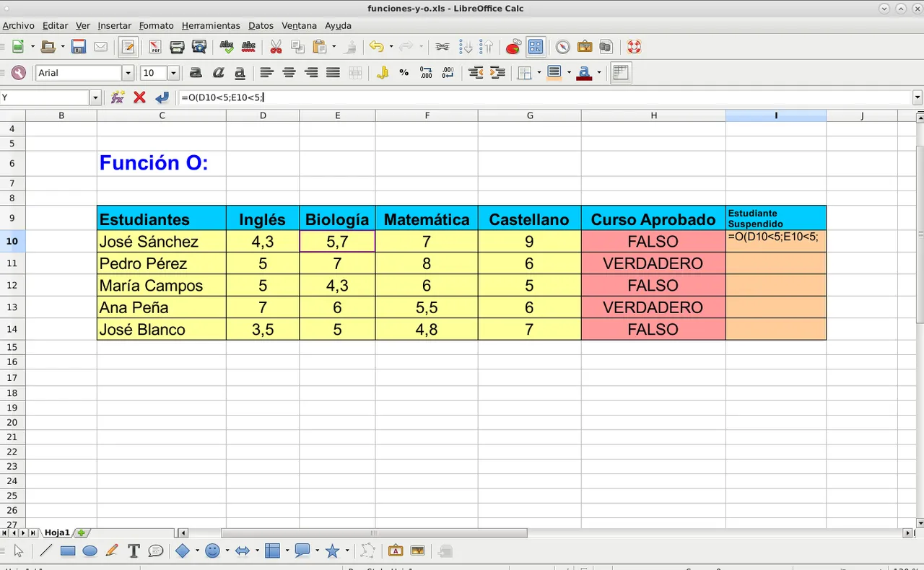This screenshot has width=924, height=570.
Task: Expand the Name Box dropdown
Action: point(95,97)
